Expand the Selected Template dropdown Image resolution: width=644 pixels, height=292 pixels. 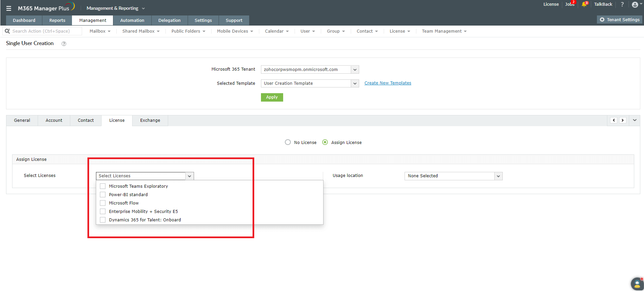point(355,83)
